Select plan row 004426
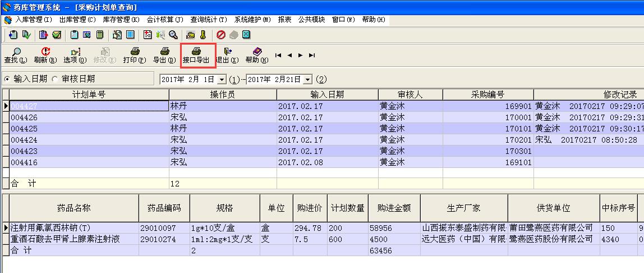 point(323,117)
